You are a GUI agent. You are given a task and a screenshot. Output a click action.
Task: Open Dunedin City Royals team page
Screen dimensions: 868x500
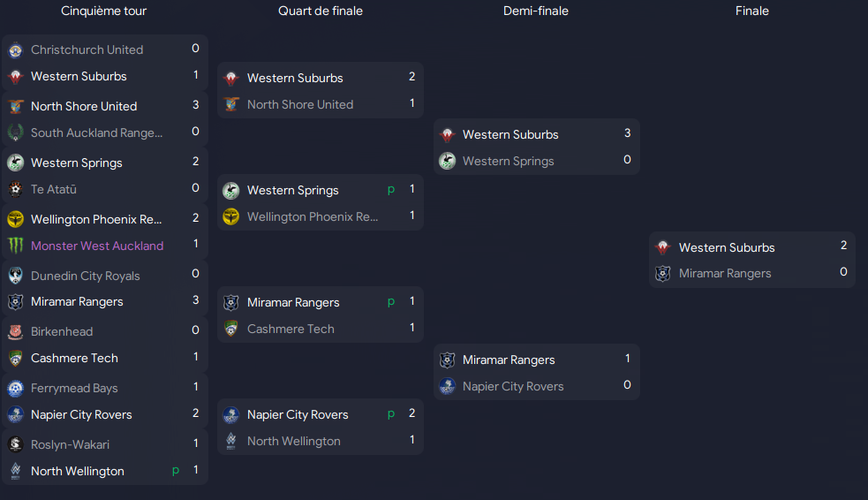pyautogui.click(x=86, y=276)
